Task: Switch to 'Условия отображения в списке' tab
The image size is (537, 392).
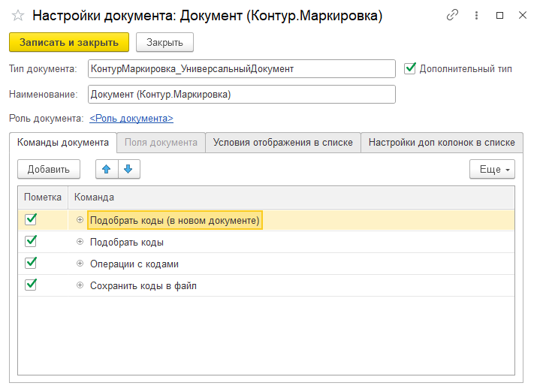Action: [x=282, y=142]
